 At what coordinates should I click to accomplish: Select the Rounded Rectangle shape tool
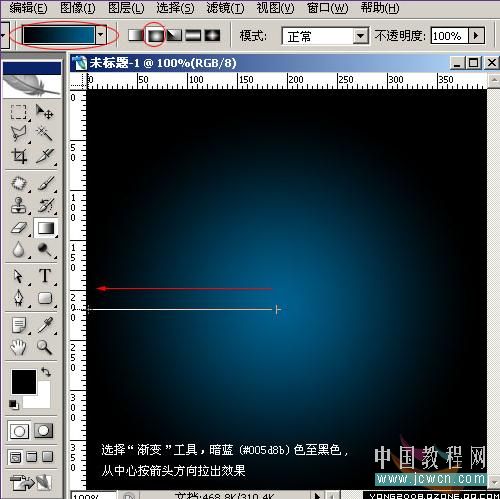[45, 298]
